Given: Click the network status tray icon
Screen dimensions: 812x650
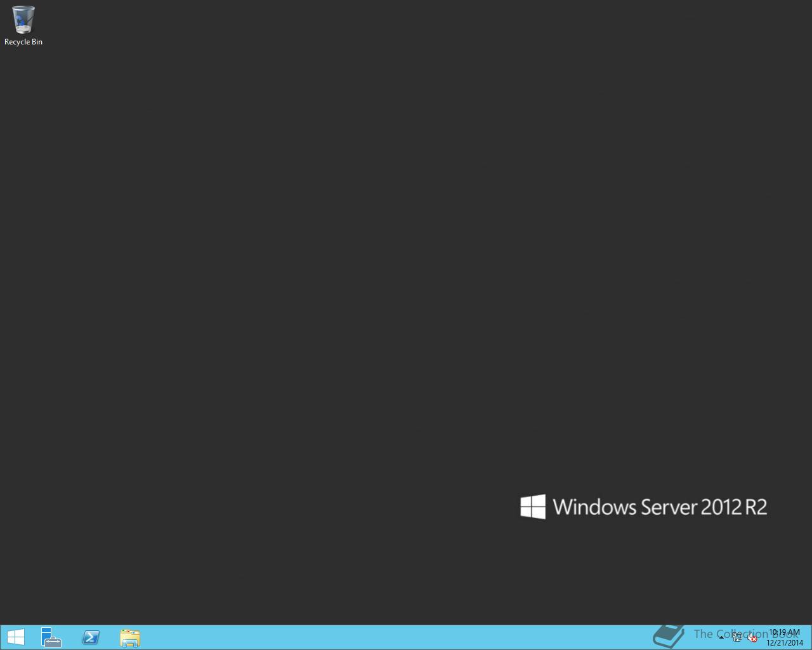Looking at the screenshot, I should pos(737,637).
